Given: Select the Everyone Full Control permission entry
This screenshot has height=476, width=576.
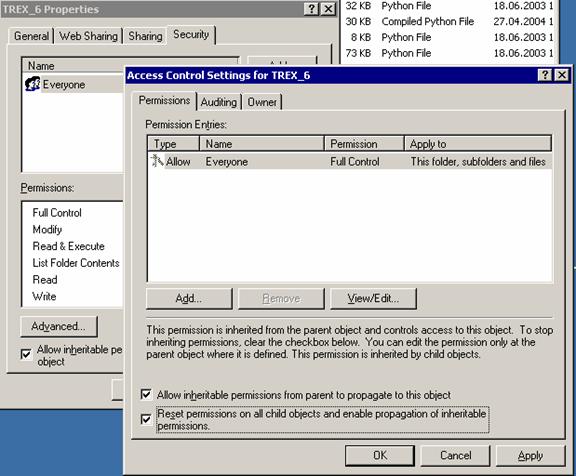Looking at the screenshot, I should click(x=350, y=161).
